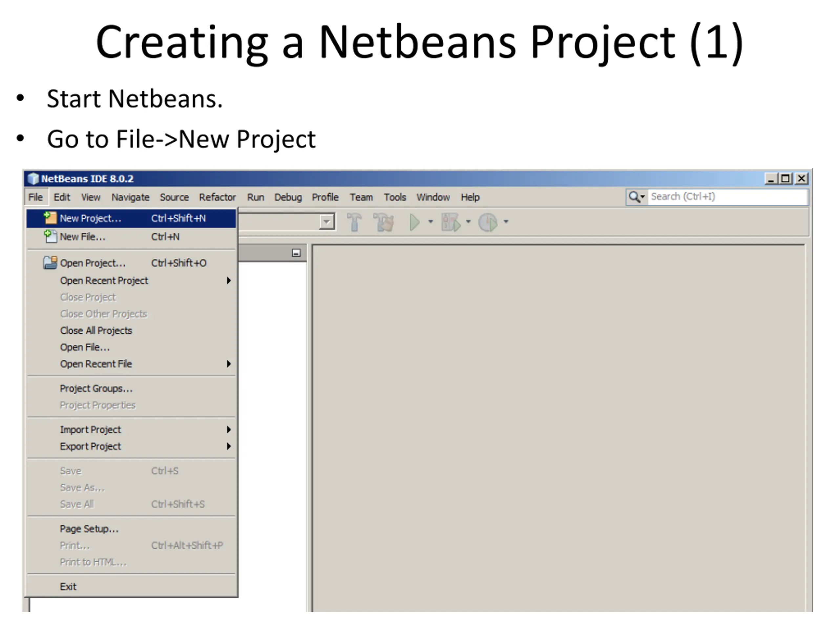
Task: Open the Tools menu
Action: [394, 198]
